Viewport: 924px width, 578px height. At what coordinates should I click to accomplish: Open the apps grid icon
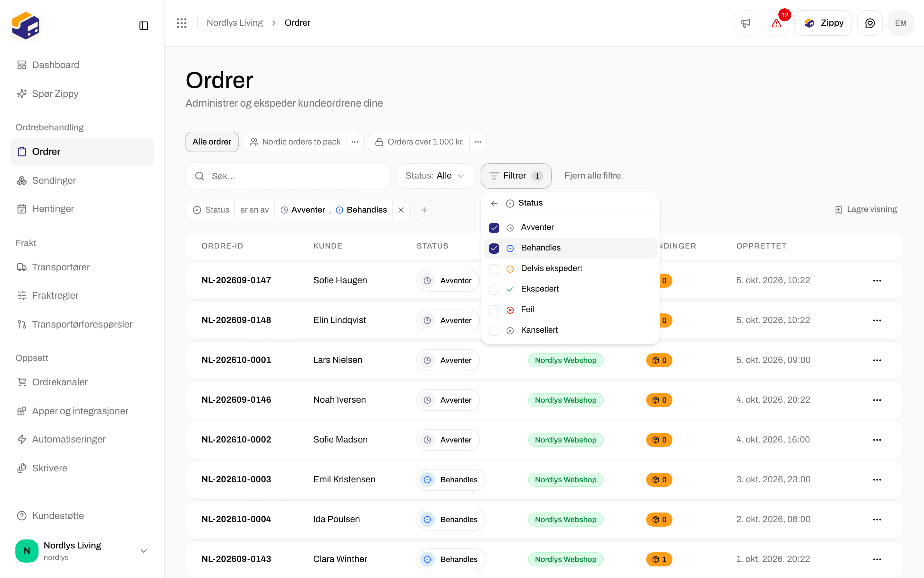[x=181, y=23]
